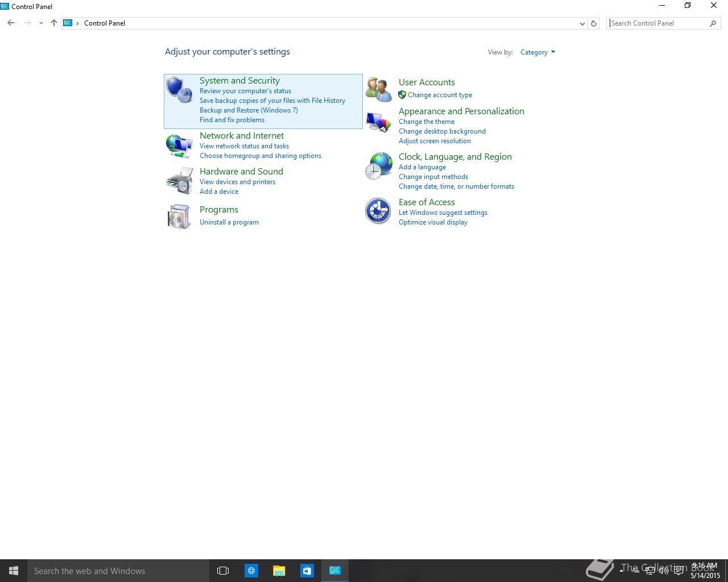Viewport: 728px width, 582px height.
Task: Click Choose homegroup and sharing options
Action: (x=260, y=156)
